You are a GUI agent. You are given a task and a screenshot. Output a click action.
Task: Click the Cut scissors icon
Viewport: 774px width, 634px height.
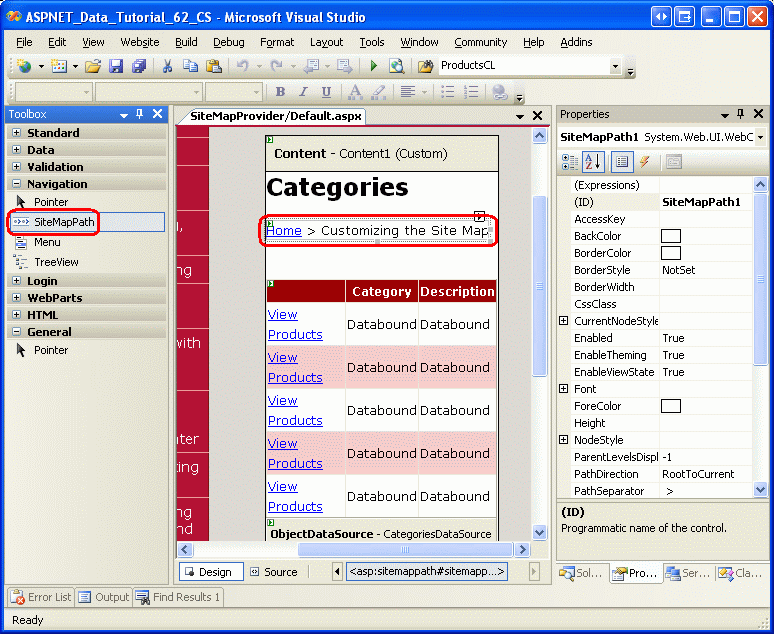pos(168,66)
